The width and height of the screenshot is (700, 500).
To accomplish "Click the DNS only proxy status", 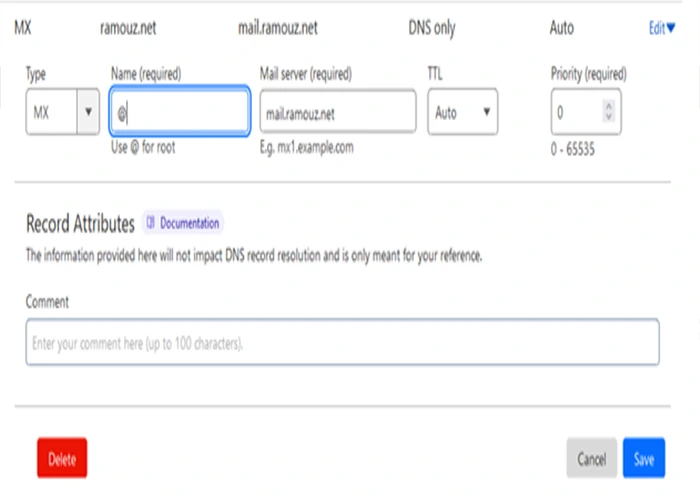I will point(432,28).
